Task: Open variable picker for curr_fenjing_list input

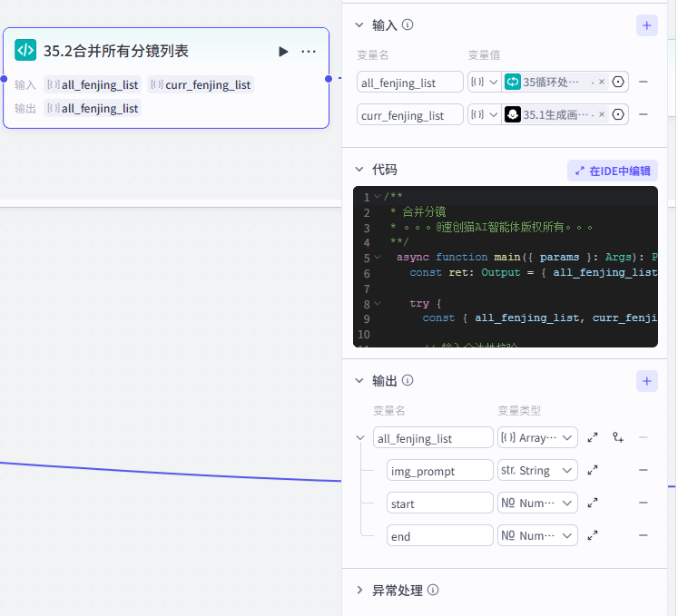Action: 618,114
